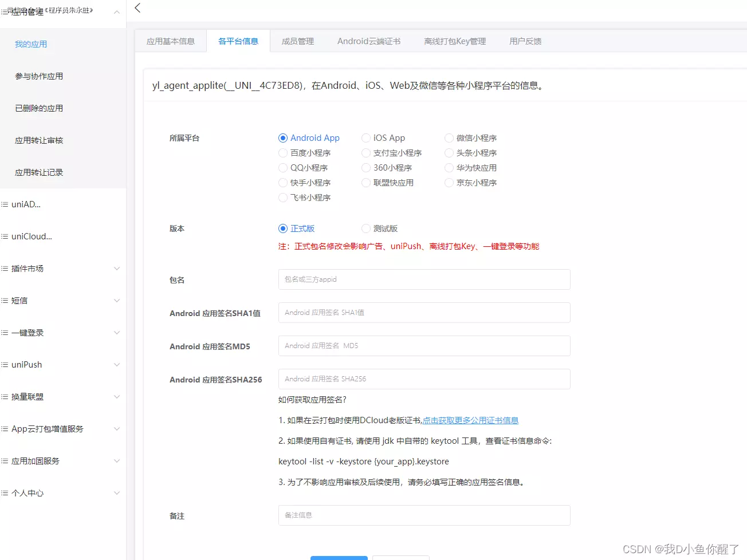Choose the 微信小程序 platform option
This screenshot has width=747, height=560.
449,138
